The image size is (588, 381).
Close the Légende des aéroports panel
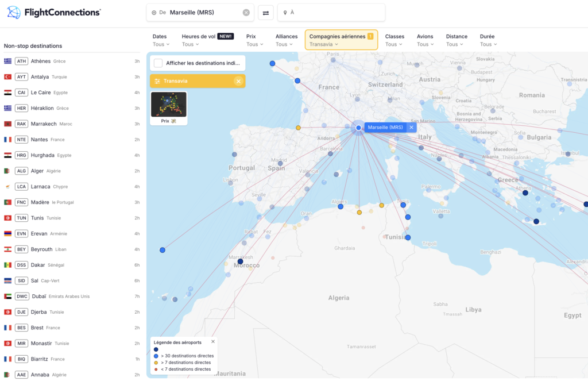pyautogui.click(x=213, y=341)
